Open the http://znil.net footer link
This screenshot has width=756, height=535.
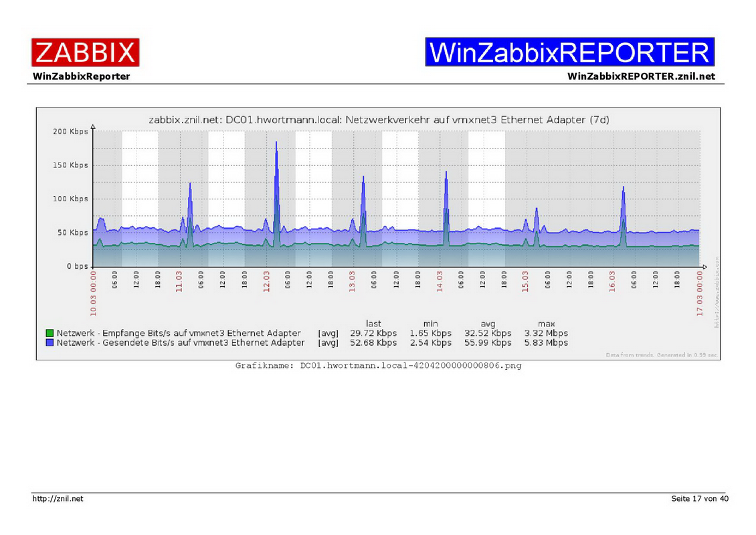[x=58, y=499]
